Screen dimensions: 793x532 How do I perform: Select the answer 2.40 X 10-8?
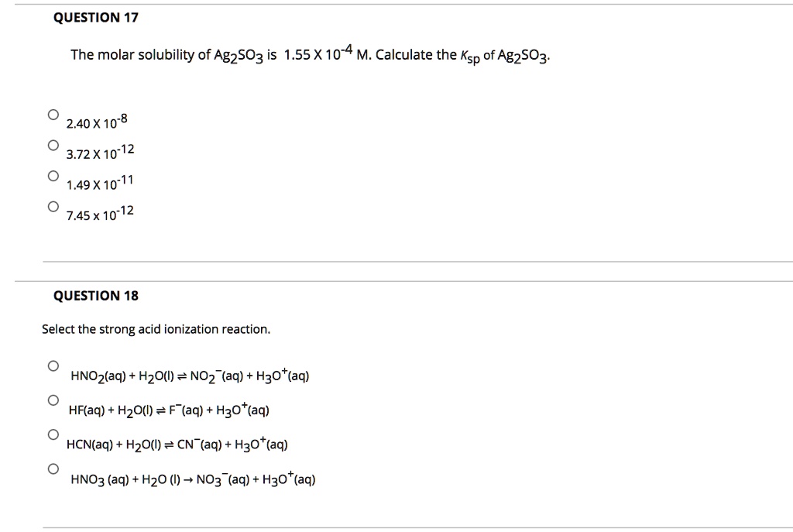(53, 114)
